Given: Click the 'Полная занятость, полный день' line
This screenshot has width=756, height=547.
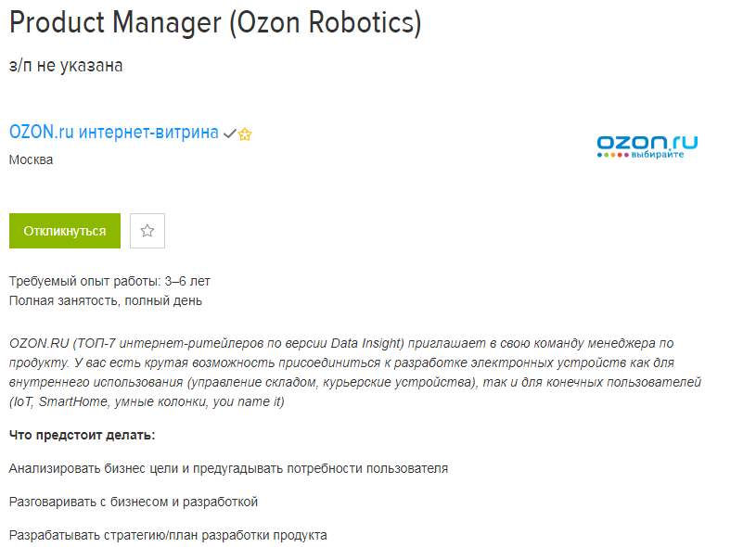Looking at the screenshot, I should pos(106,300).
